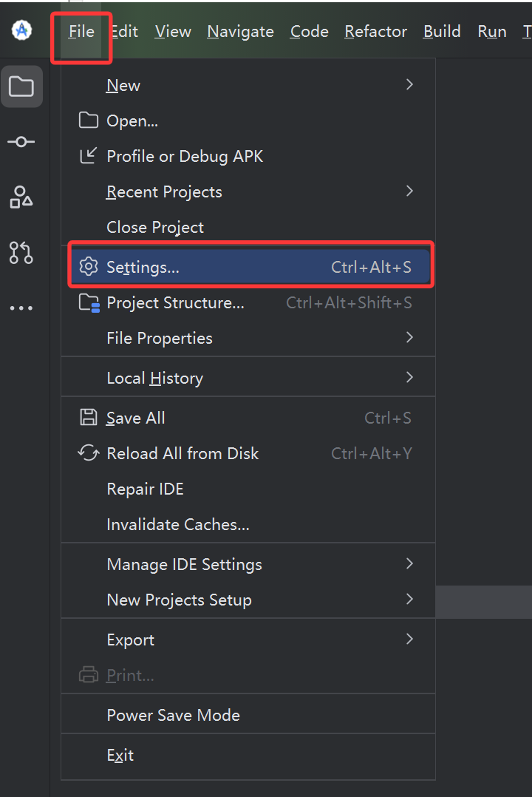
Task: Click the Reload All from Disk arrows icon
Action: click(x=89, y=453)
